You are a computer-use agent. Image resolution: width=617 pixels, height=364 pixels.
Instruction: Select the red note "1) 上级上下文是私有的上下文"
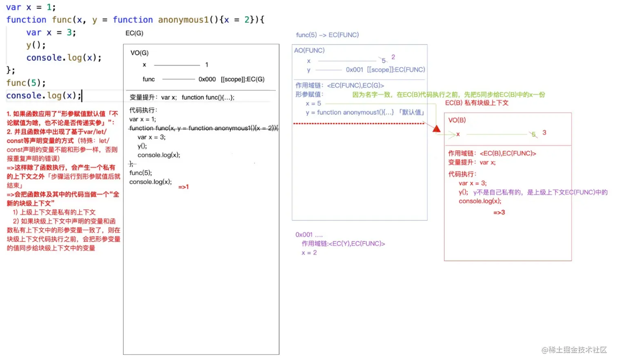tap(54, 212)
